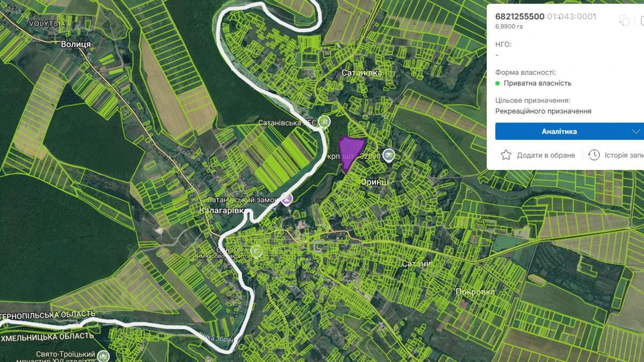Click the green Приватна власність status dot
The height and width of the screenshot is (362, 644).
point(497,83)
